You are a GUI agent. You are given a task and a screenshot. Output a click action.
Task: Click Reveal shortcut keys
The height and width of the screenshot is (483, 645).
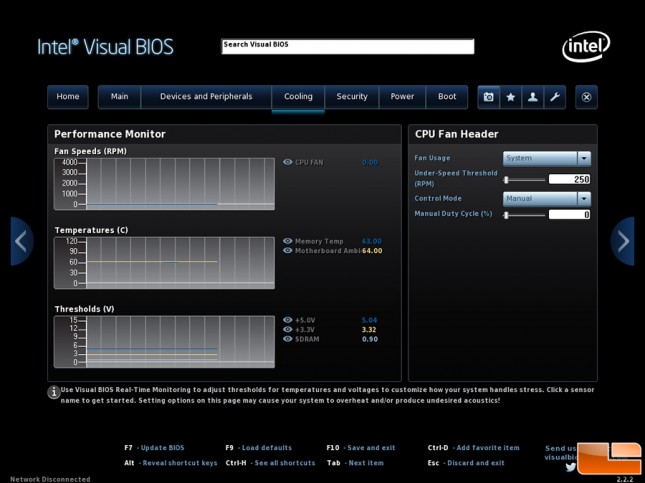click(171, 463)
